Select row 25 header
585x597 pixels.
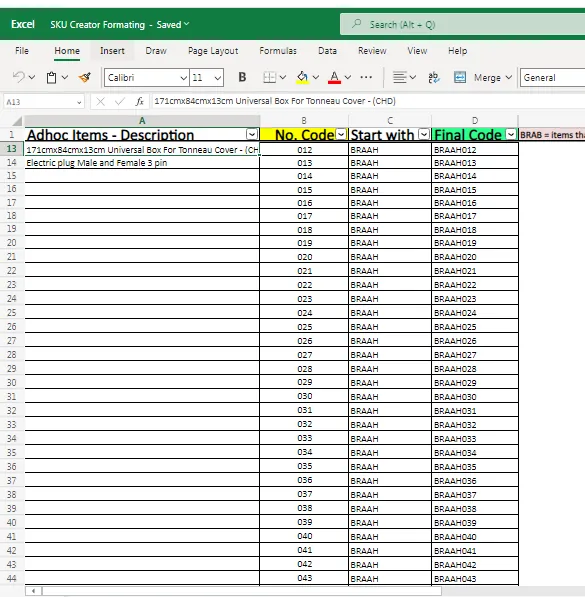coord(12,313)
